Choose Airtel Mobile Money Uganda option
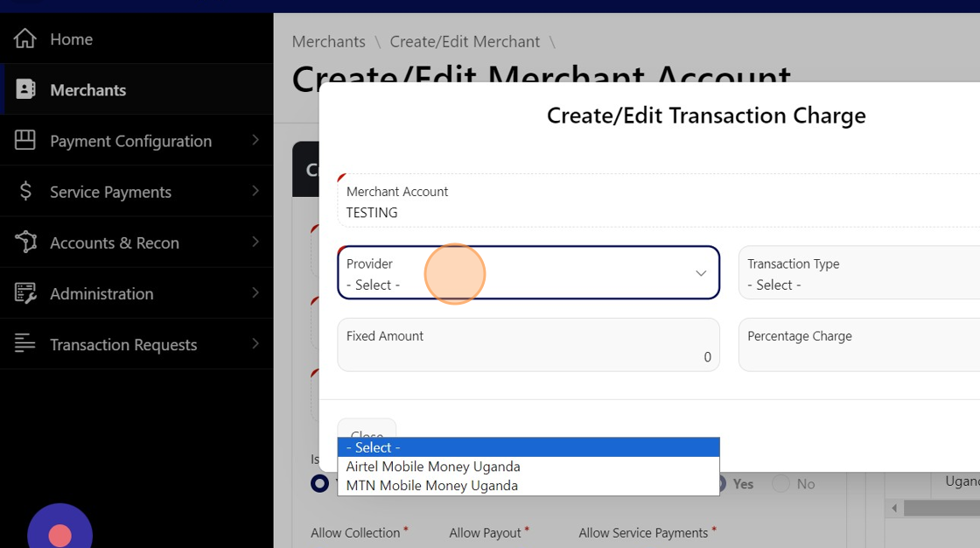Image resolution: width=980 pixels, height=548 pixels. [433, 467]
